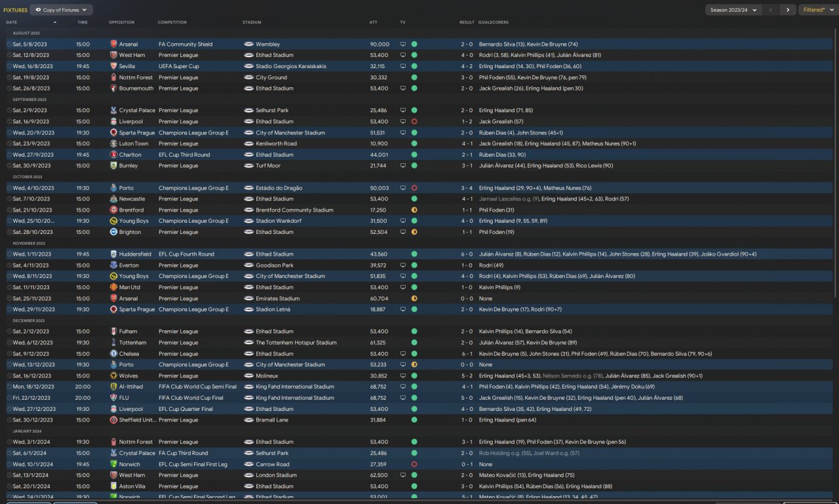
Task: Toggle the selection circle for Sat, 2/12/2023
Action: [x=9, y=332]
